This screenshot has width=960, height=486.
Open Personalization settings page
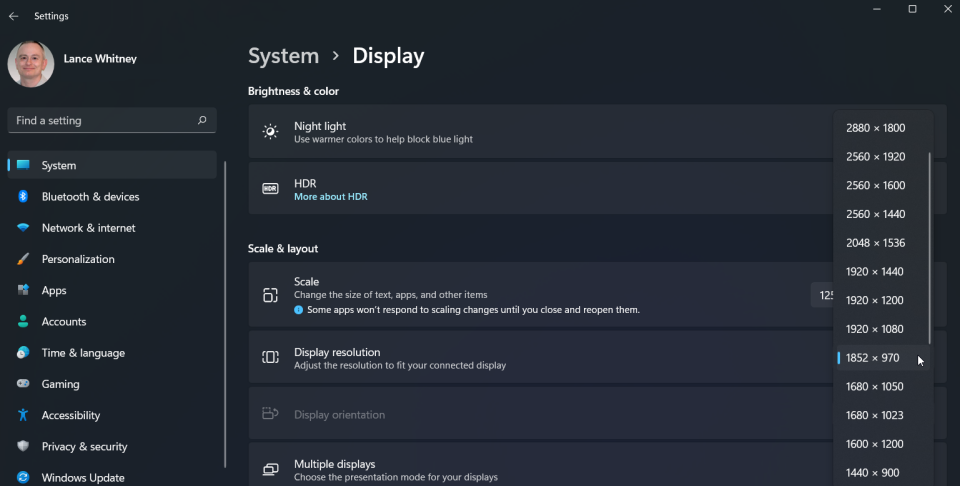(111, 259)
